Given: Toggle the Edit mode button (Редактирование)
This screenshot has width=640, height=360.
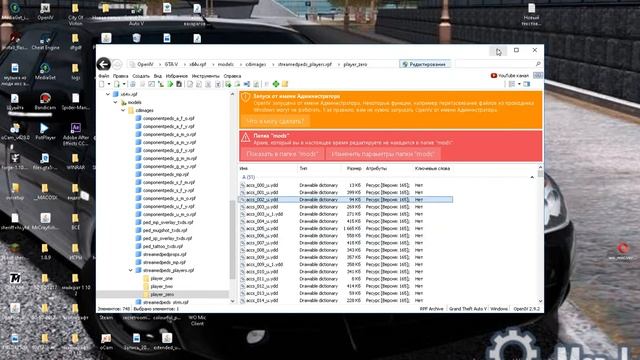Looking at the screenshot, I should click(424, 64).
